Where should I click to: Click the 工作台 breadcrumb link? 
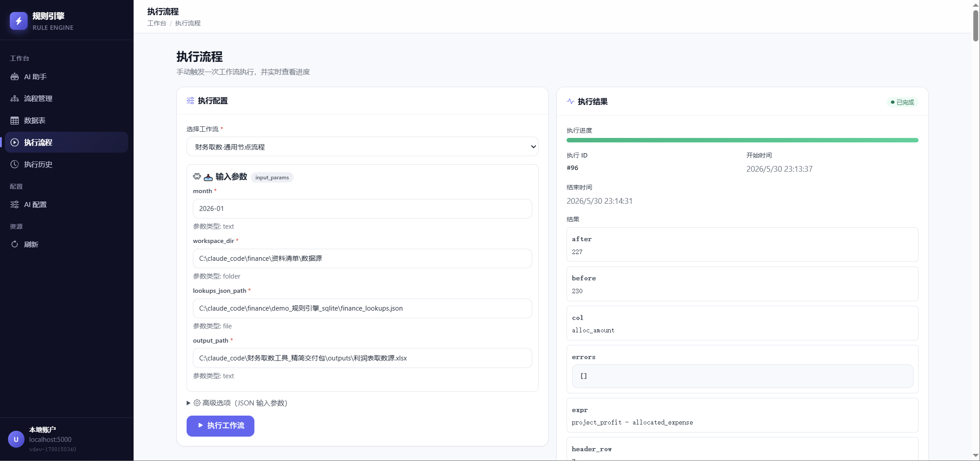pyautogui.click(x=157, y=23)
